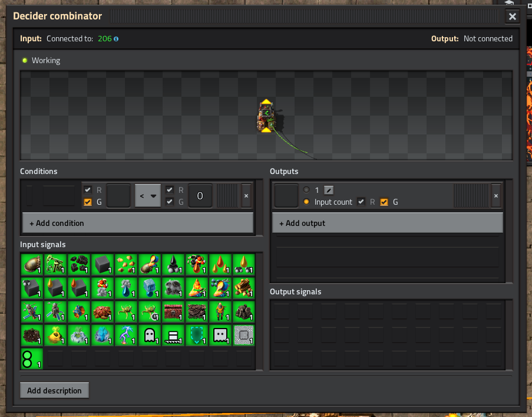Click the first ghost icon signal

(x=149, y=335)
